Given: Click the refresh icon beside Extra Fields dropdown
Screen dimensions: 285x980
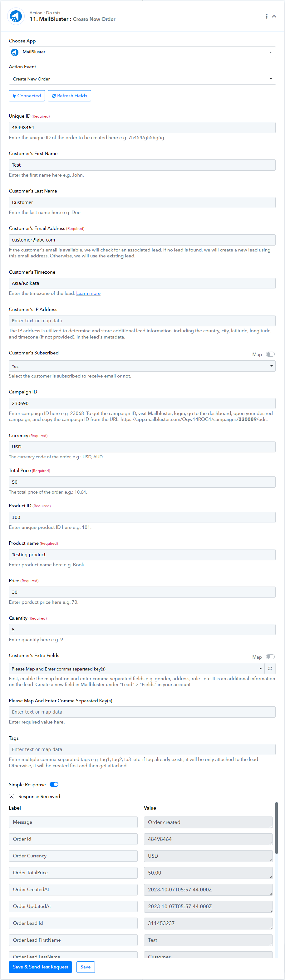Looking at the screenshot, I should point(270,668).
